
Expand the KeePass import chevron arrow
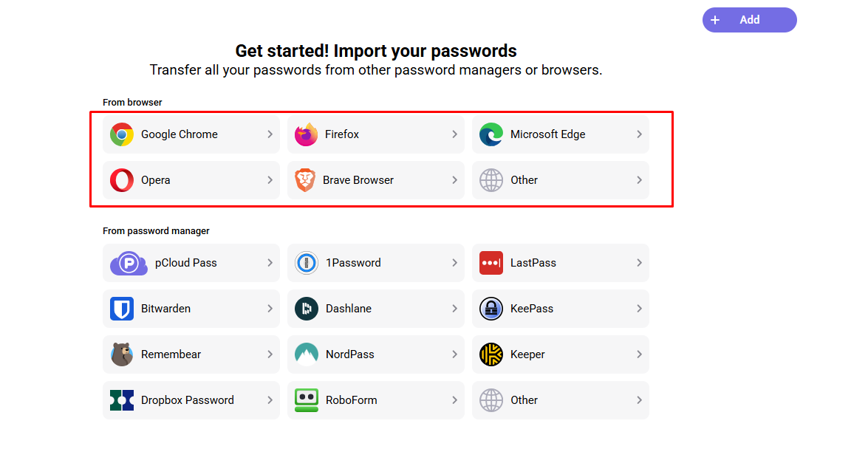[639, 309]
